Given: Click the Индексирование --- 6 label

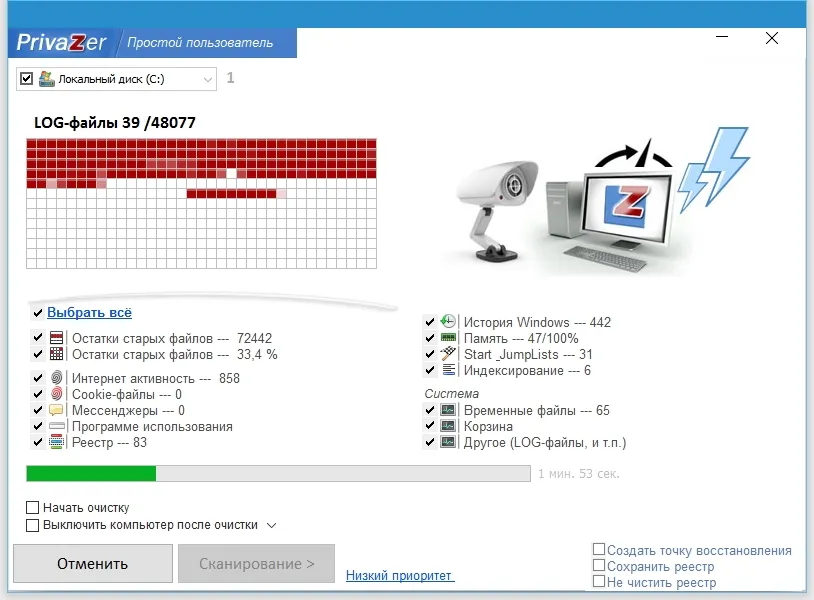Looking at the screenshot, I should click(527, 370).
